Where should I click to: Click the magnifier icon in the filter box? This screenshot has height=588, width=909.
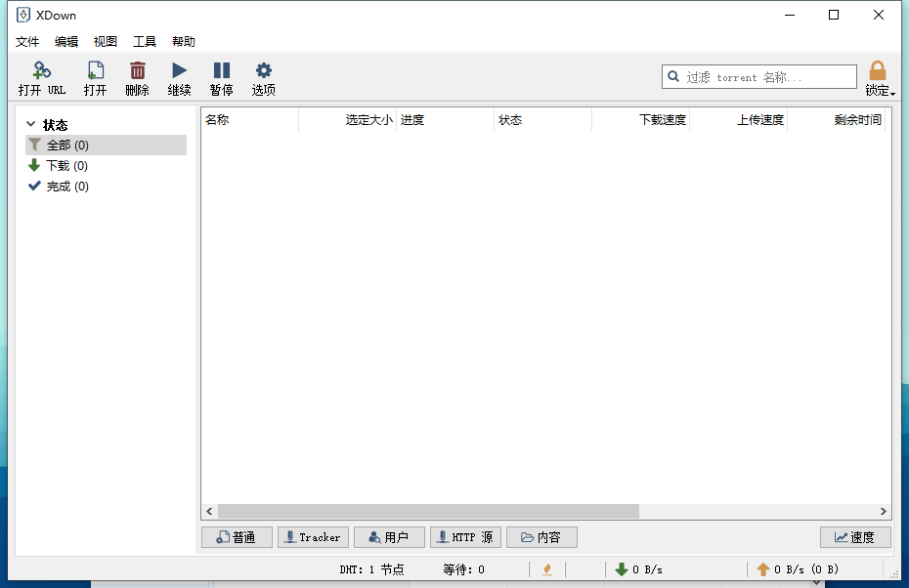pos(673,76)
